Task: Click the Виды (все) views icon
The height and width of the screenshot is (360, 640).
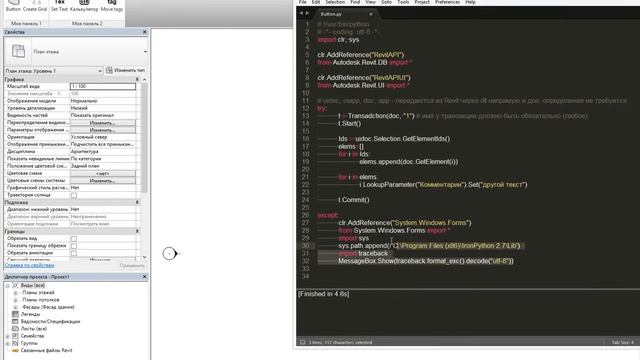Action: click(16, 285)
